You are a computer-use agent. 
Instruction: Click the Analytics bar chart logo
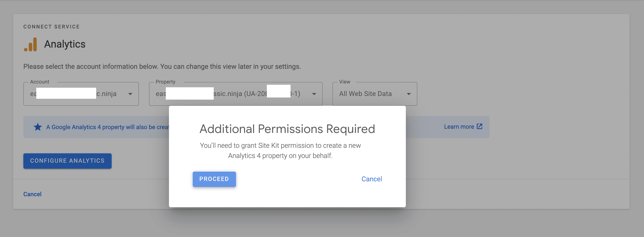click(31, 45)
